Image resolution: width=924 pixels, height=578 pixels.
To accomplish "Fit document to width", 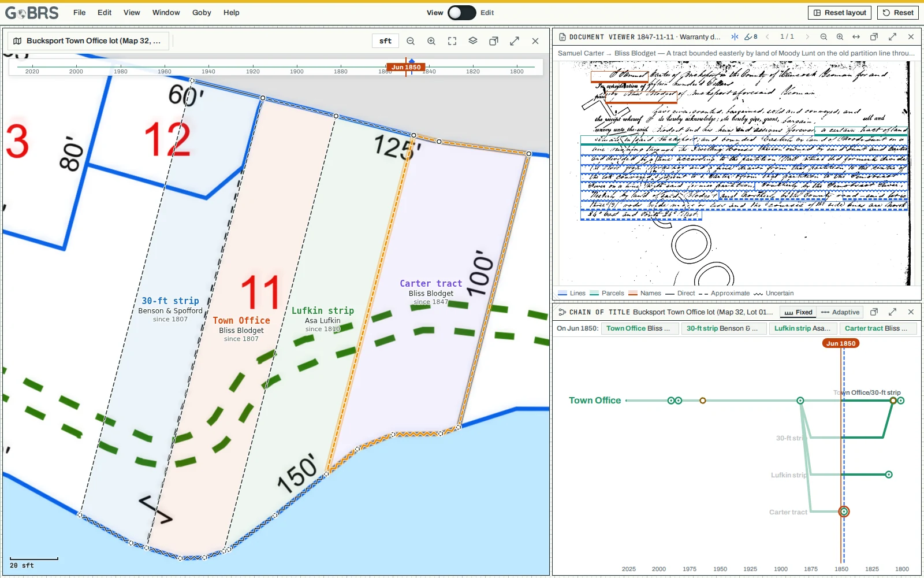I will [x=856, y=37].
